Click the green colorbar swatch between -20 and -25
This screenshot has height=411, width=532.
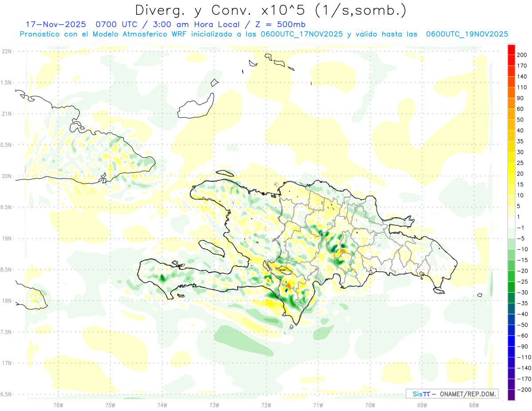(x=512, y=277)
